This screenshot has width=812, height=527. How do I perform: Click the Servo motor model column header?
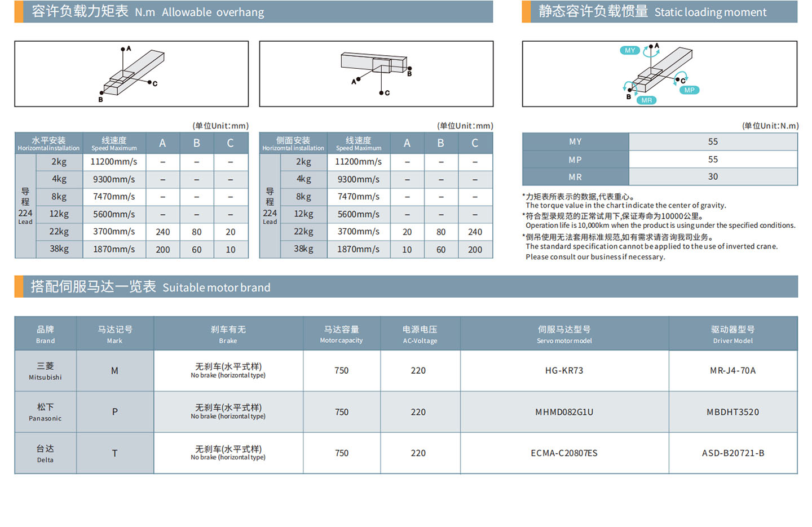(564, 334)
